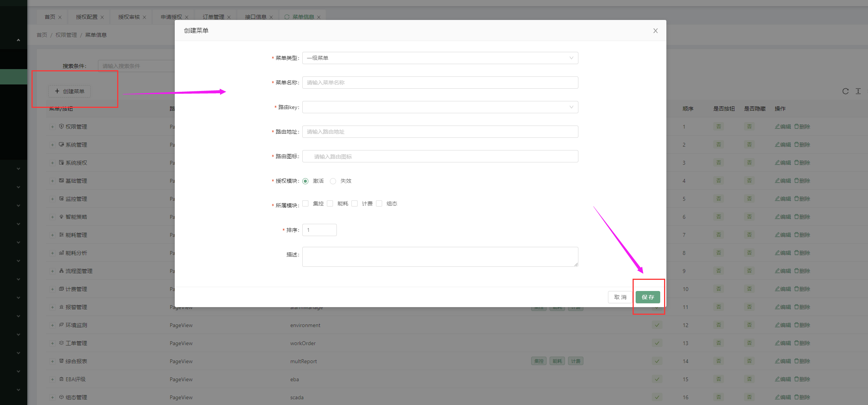Expand the 工单管理 tree row
The height and width of the screenshot is (405, 868).
click(52, 343)
